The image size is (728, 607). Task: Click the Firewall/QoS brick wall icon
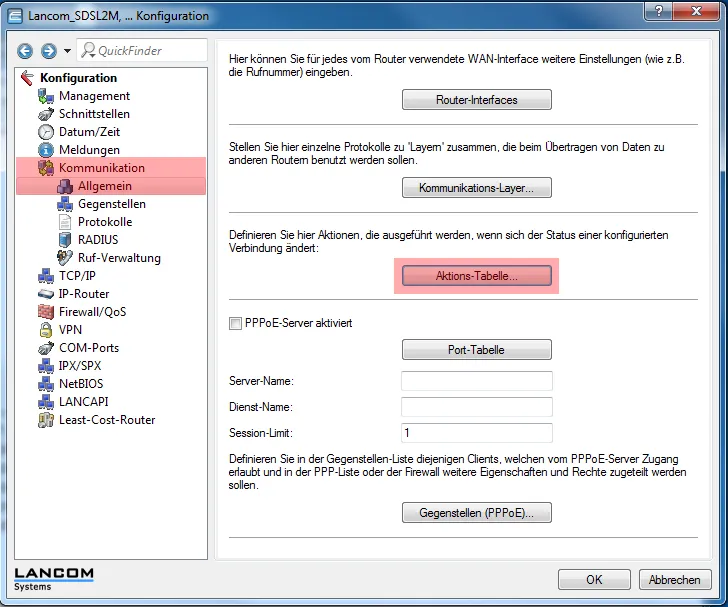coord(46,312)
